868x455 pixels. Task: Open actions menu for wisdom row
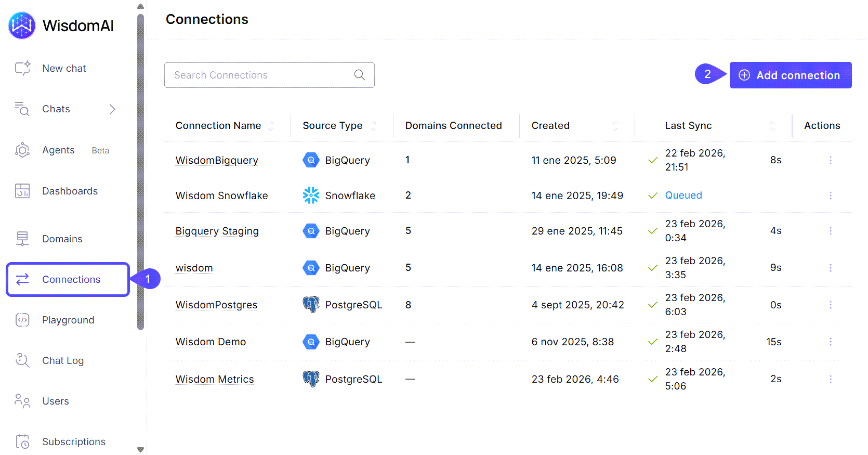pyautogui.click(x=830, y=268)
